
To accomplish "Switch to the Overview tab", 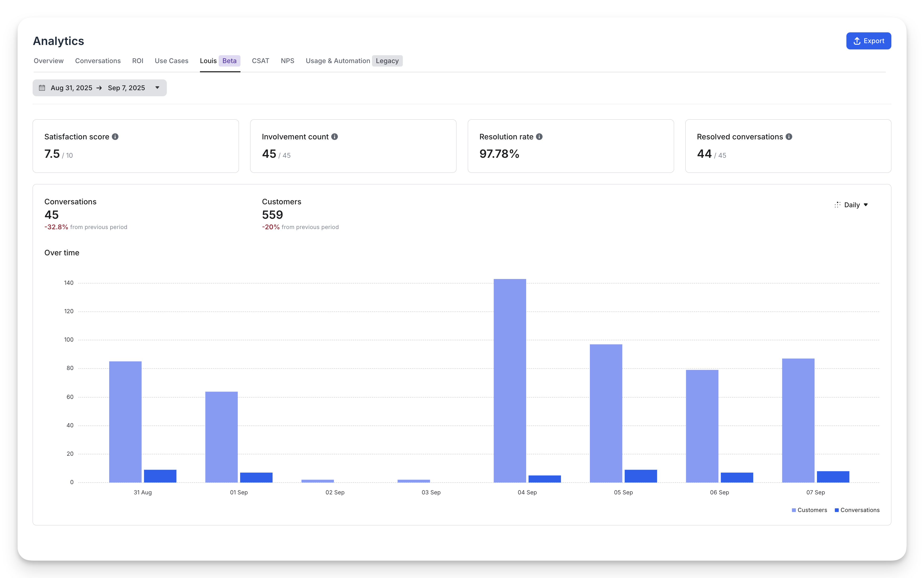I will point(49,61).
